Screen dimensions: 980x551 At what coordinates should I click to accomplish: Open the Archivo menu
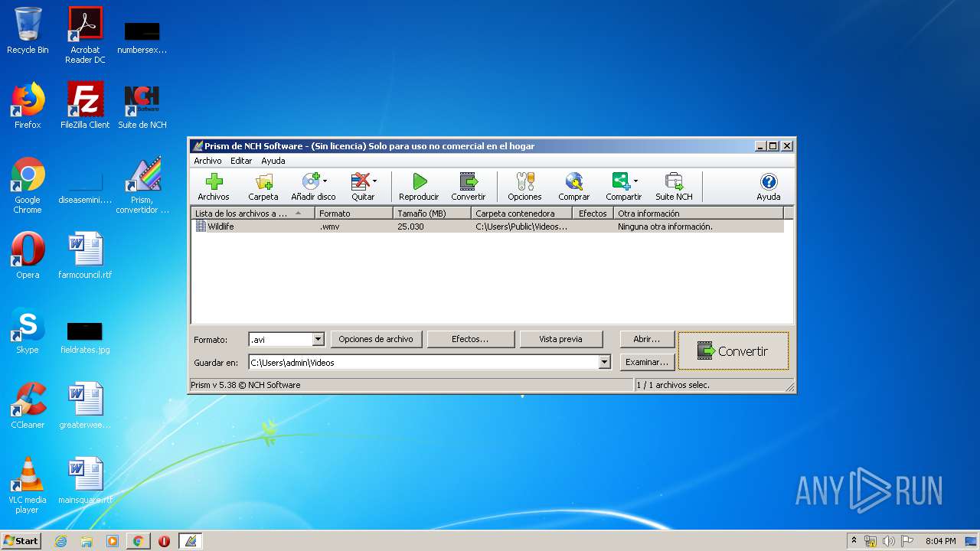click(207, 161)
